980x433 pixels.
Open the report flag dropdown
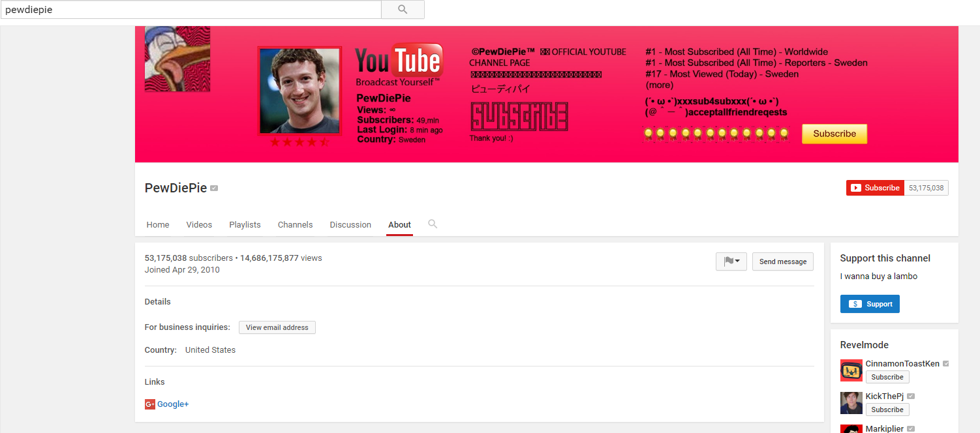(731, 261)
